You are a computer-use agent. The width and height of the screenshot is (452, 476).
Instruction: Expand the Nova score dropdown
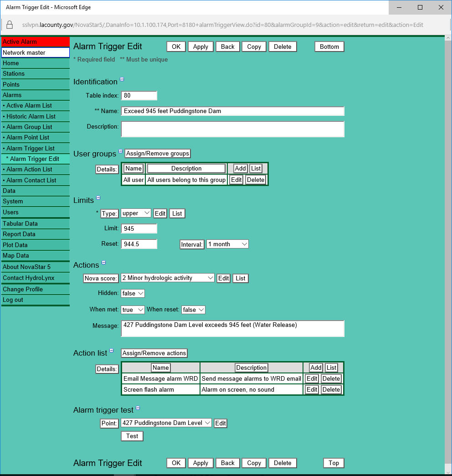coord(167,278)
